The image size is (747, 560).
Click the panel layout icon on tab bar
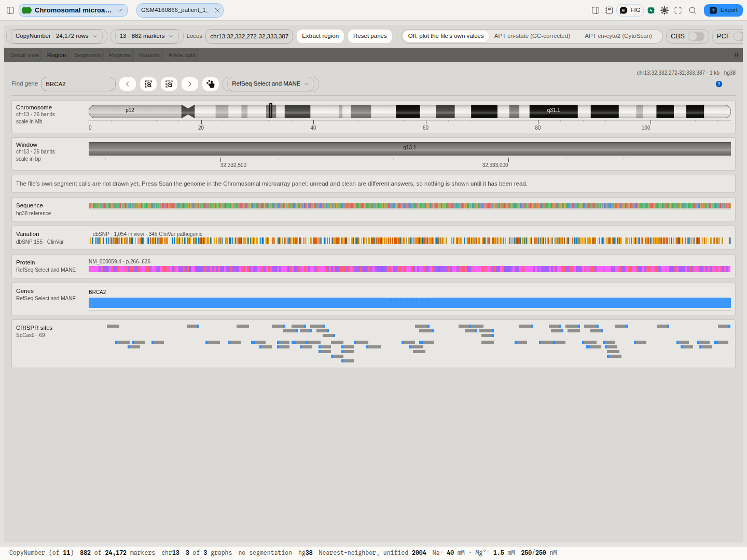[x=736, y=55]
